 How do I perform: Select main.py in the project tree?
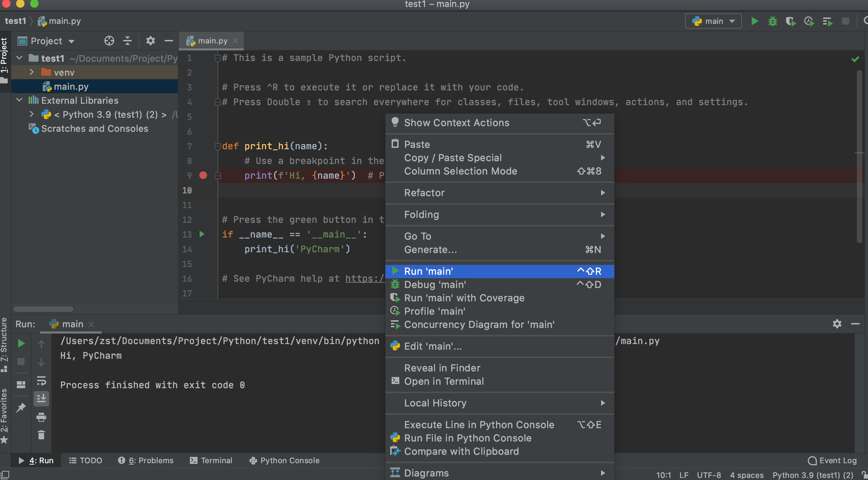tap(71, 87)
